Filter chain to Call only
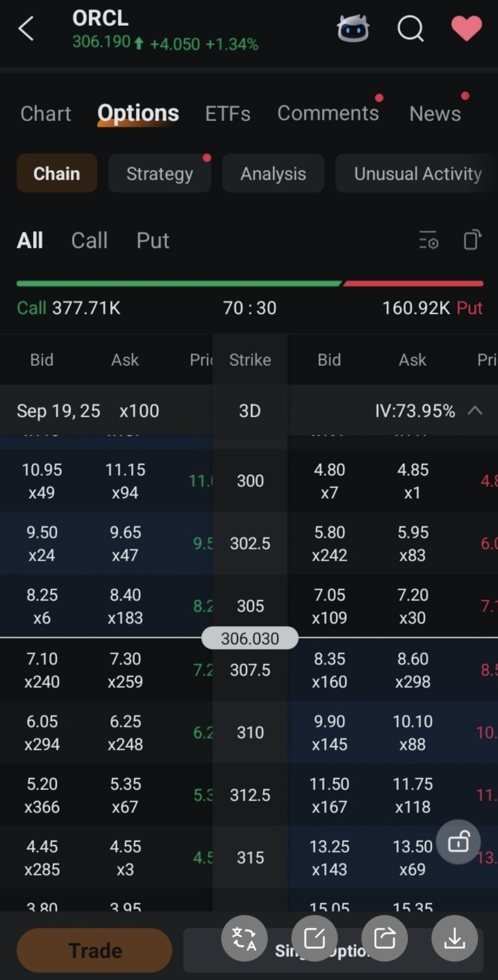Screen dimensions: 498x980 [x=89, y=240]
